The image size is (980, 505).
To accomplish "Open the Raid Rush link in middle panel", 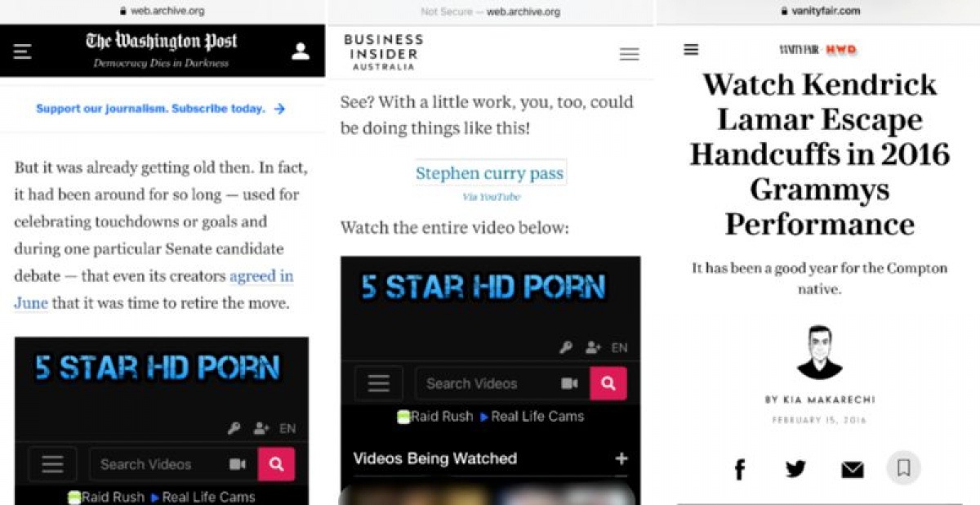I will 435,416.
